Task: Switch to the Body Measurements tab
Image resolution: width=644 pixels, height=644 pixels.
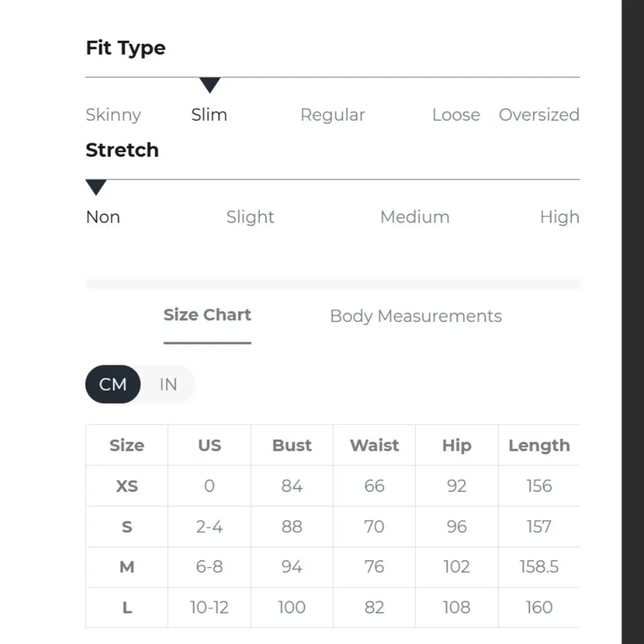Action: click(x=415, y=316)
